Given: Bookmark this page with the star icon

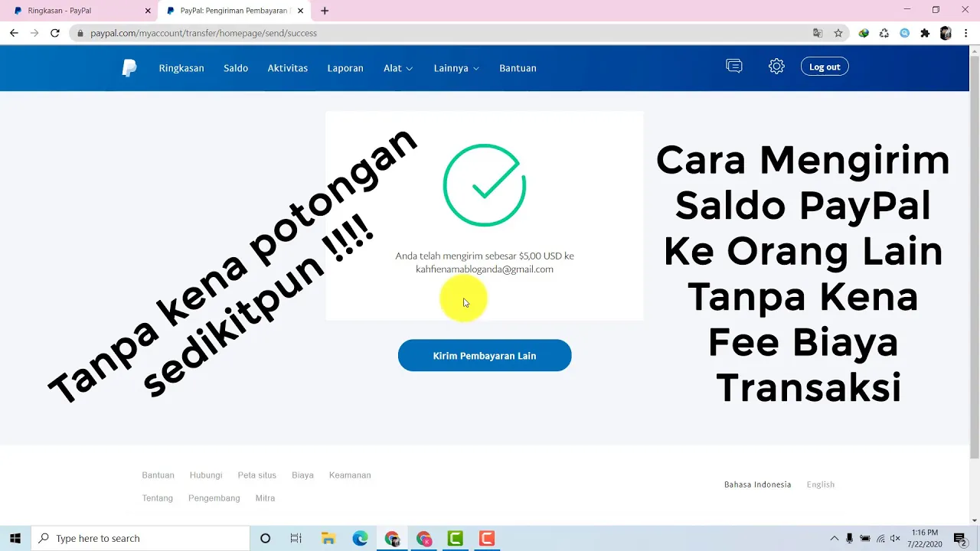Looking at the screenshot, I should pyautogui.click(x=838, y=33).
